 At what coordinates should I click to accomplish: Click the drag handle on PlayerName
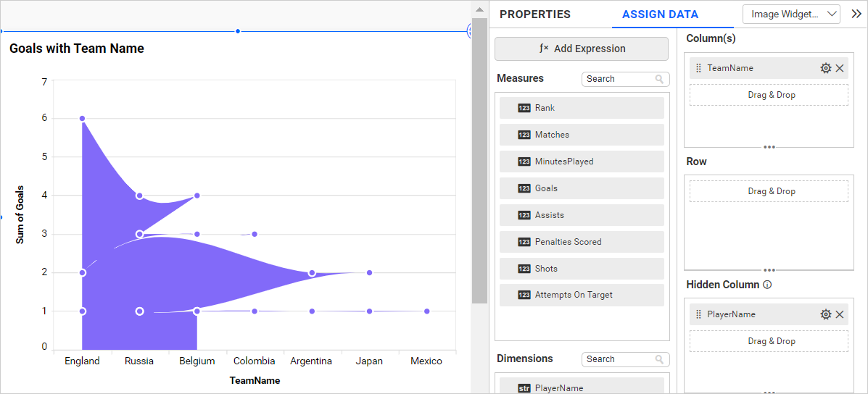[698, 314]
